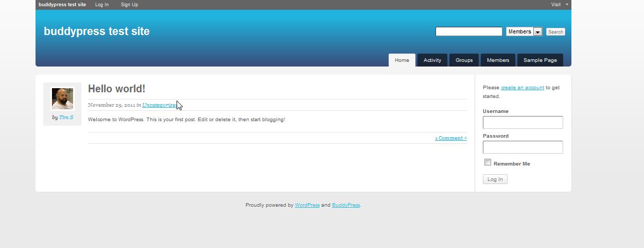Expand the Visit menu arrow
Viewport: 644px width, 248px height.
click(567, 5)
